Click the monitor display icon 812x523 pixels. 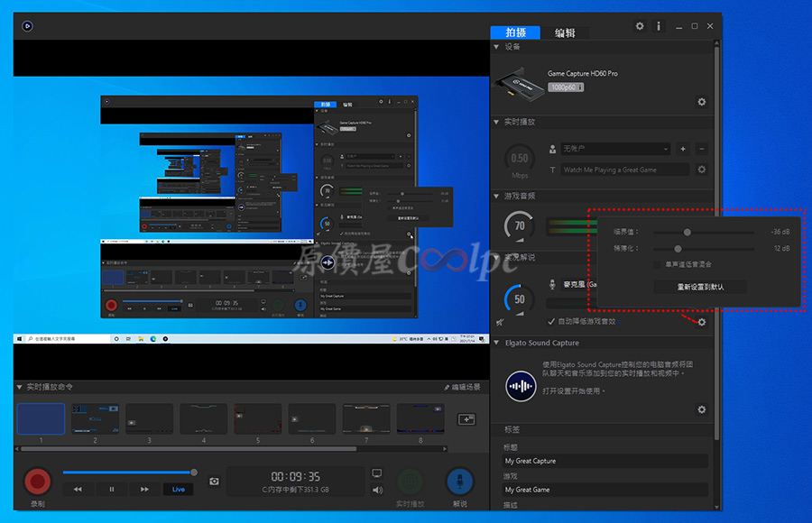tap(377, 473)
